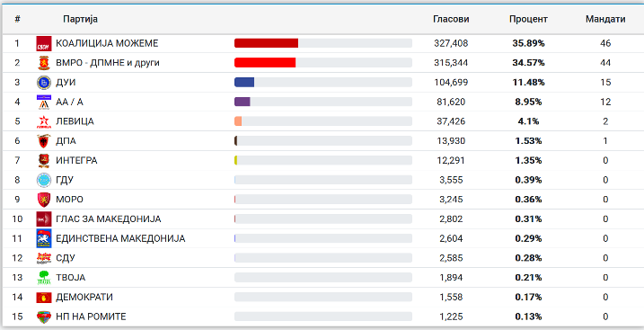Click the Мандати column header
This screenshot has height=330, width=644.
605,19
